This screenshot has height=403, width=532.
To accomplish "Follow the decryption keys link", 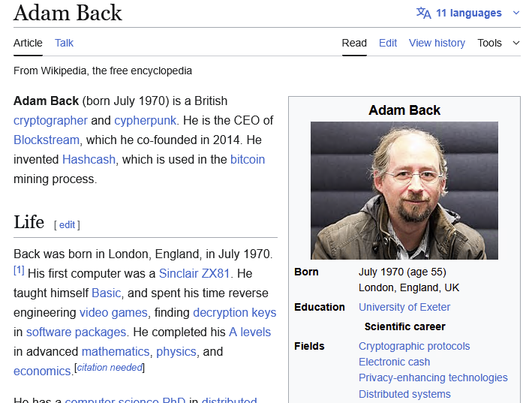I will coord(235,312).
